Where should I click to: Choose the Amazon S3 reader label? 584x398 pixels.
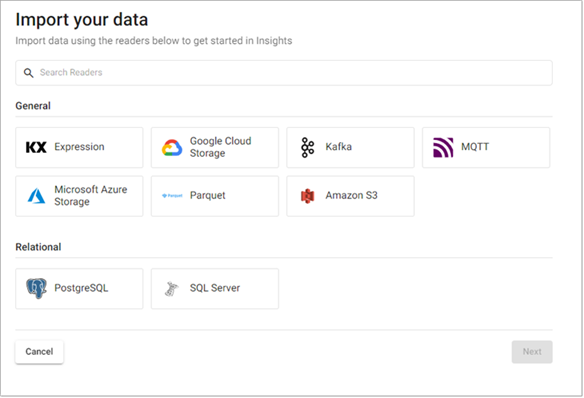click(352, 195)
